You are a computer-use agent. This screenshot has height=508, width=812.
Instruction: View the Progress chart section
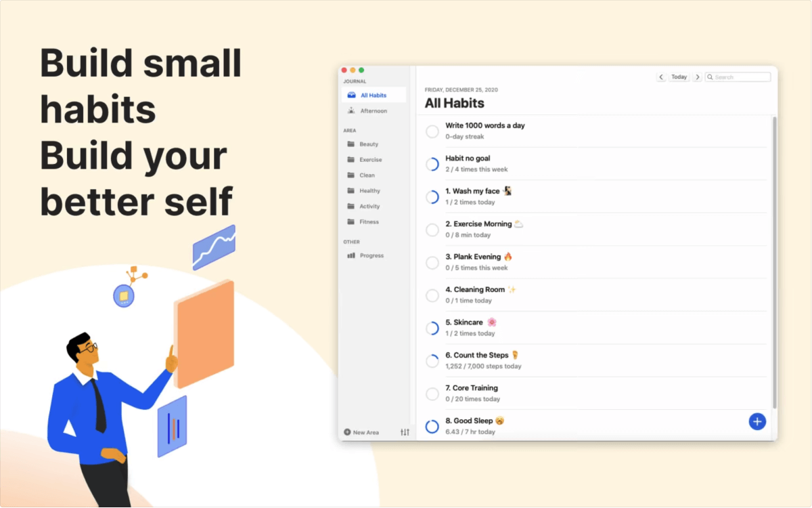coord(367,255)
